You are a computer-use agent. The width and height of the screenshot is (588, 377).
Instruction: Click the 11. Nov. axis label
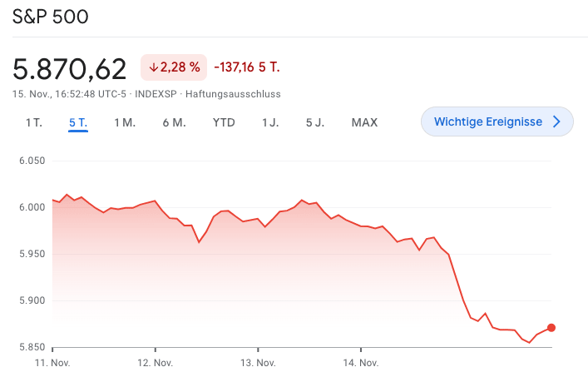pos(52,363)
